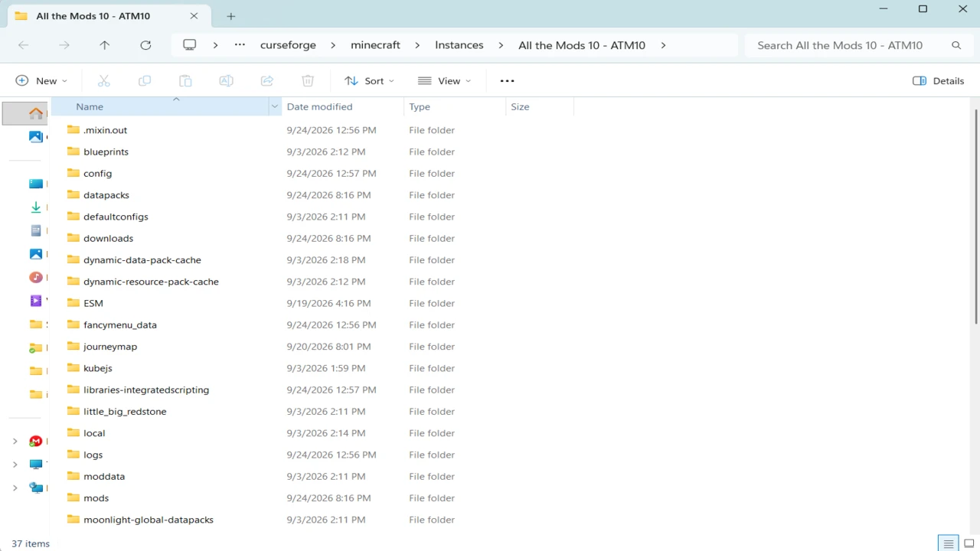Image resolution: width=980 pixels, height=551 pixels.
Task: Open Home in the navigation sidebar
Action: (36, 113)
